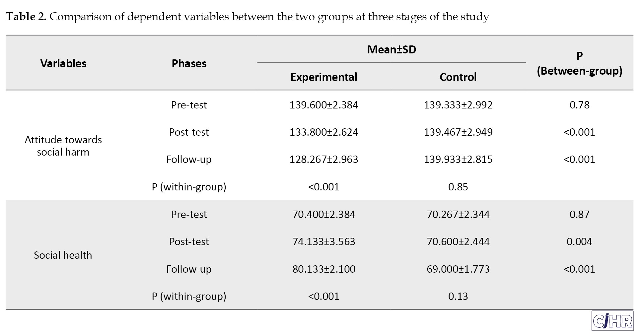Select the 0.004 P value cell

[579, 241]
